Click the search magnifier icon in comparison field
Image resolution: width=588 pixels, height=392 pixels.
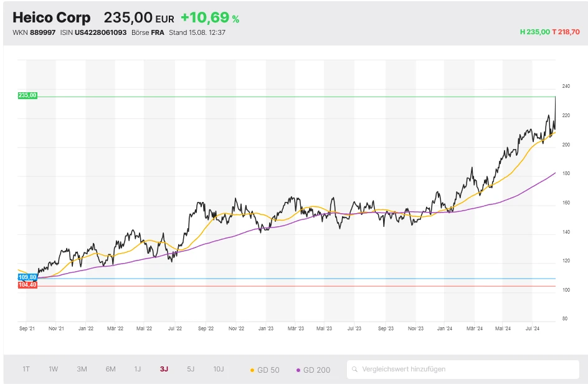tap(355, 370)
